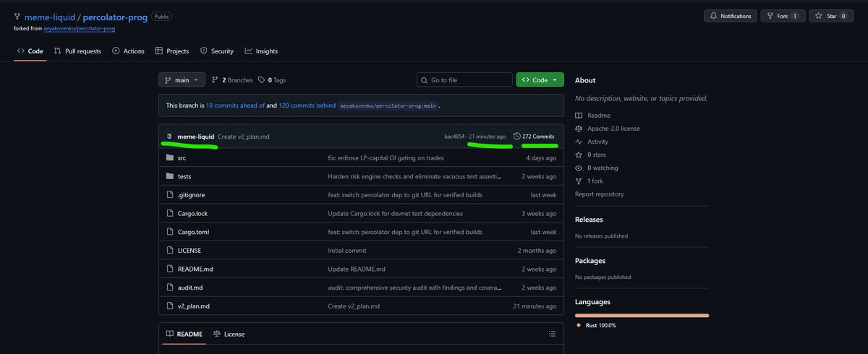Open the Projects tab
The image size is (868, 354).
coord(172,51)
